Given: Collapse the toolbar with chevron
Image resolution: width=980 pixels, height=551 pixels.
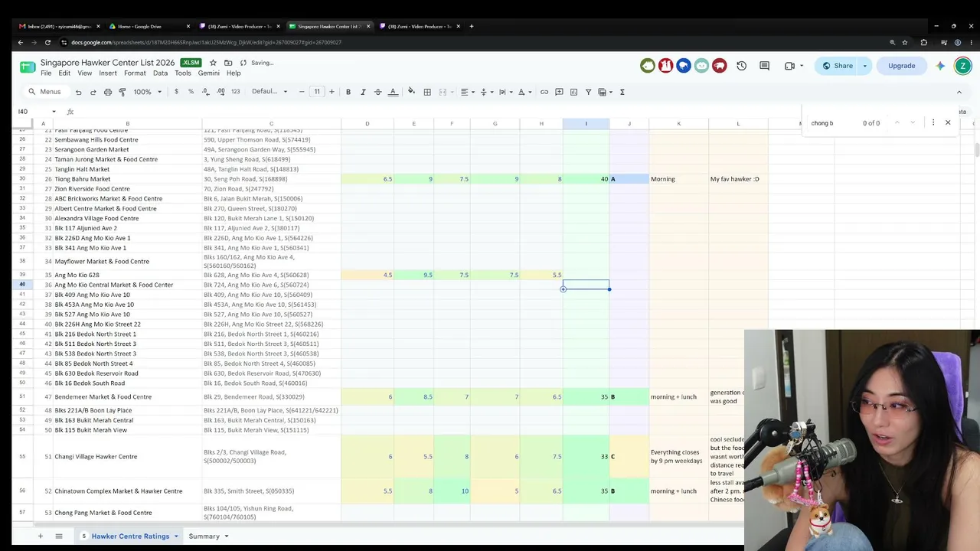Looking at the screenshot, I should [959, 92].
